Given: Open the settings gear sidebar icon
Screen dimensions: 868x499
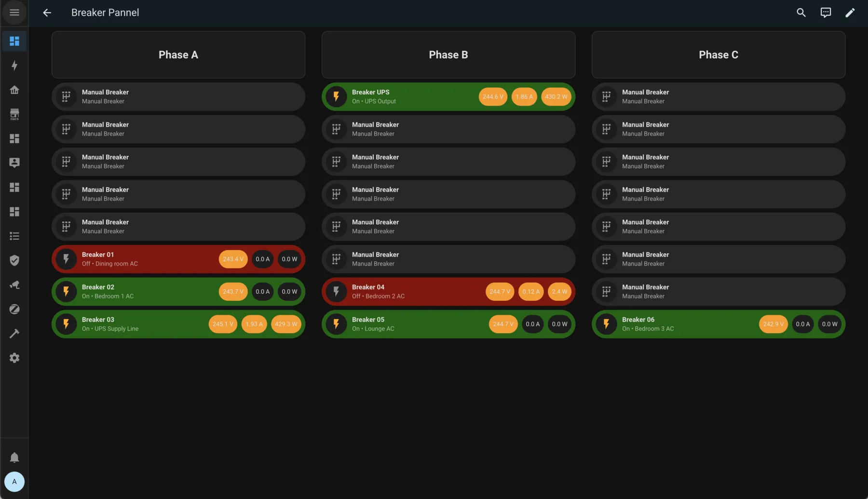Looking at the screenshot, I should coord(14,358).
